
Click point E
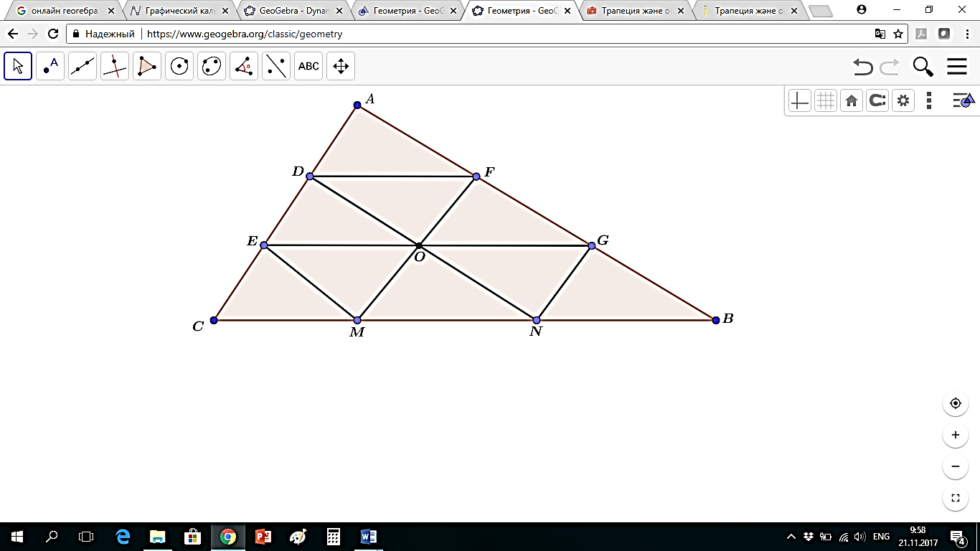[264, 245]
